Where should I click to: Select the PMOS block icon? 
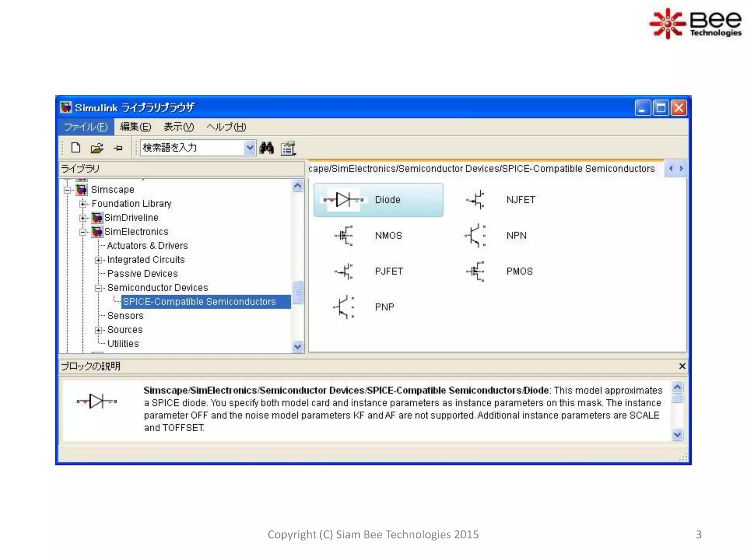[x=476, y=271]
